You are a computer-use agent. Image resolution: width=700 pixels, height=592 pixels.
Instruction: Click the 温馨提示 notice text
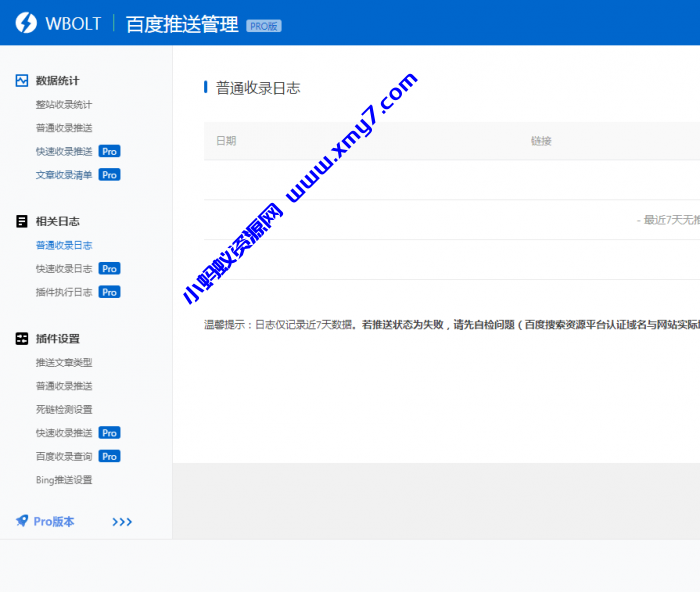click(x=452, y=325)
